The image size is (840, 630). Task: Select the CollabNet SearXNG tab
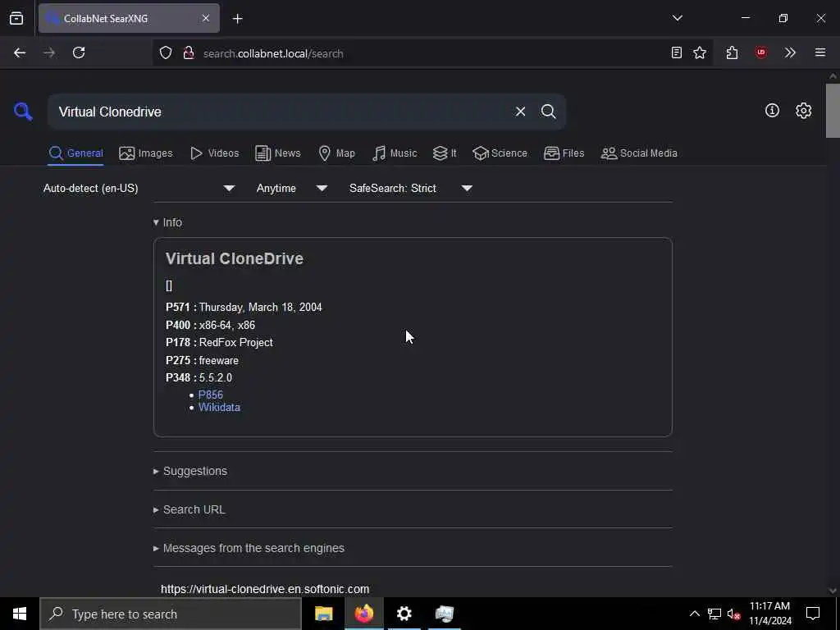pos(129,18)
